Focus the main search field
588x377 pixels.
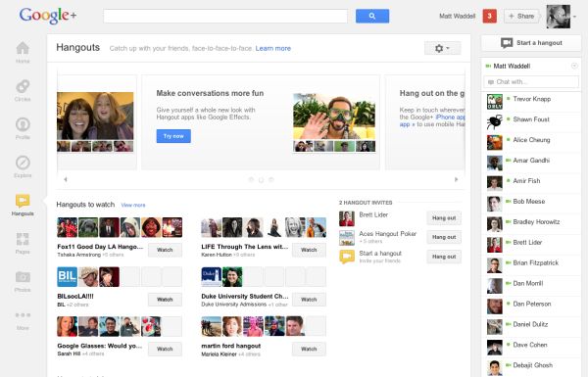[225, 16]
